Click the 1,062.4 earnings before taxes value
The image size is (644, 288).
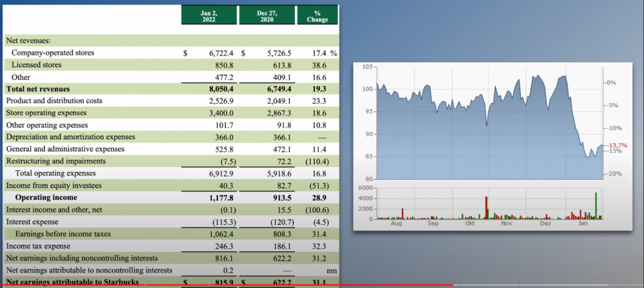[221, 234]
